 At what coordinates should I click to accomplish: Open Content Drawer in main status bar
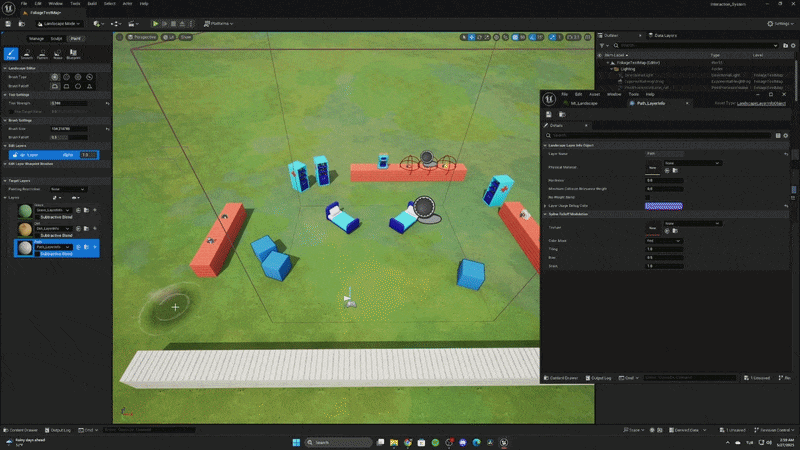click(21, 430)
